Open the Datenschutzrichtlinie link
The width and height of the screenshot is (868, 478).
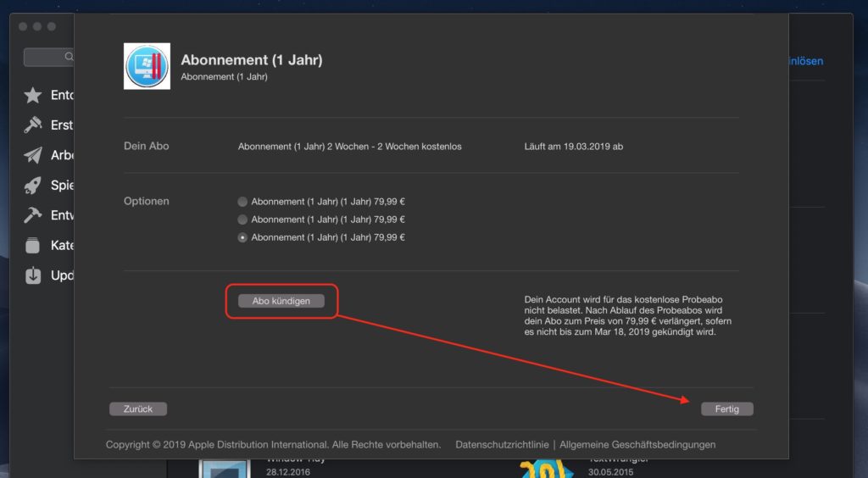502,445
